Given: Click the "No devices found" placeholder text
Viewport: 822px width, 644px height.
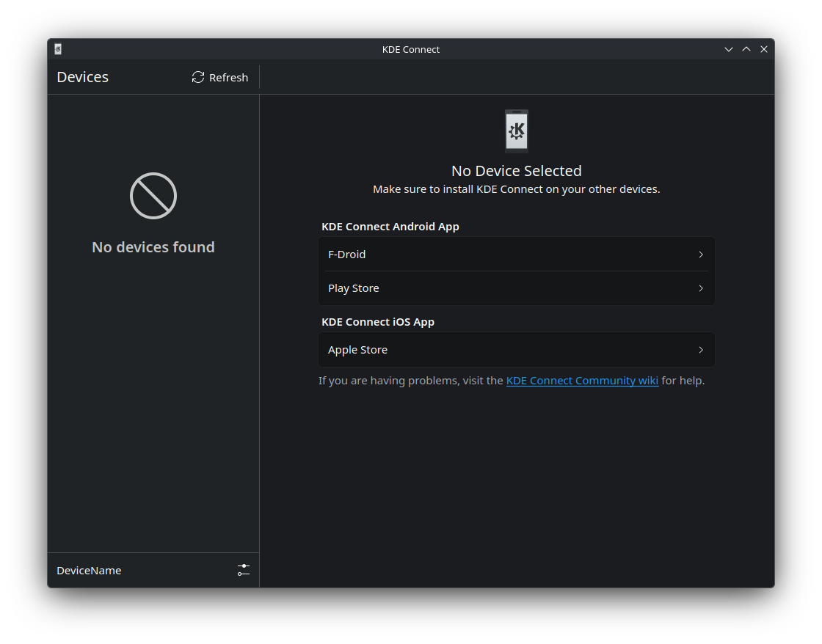Looking at the screenshot, I should [153, 247].
